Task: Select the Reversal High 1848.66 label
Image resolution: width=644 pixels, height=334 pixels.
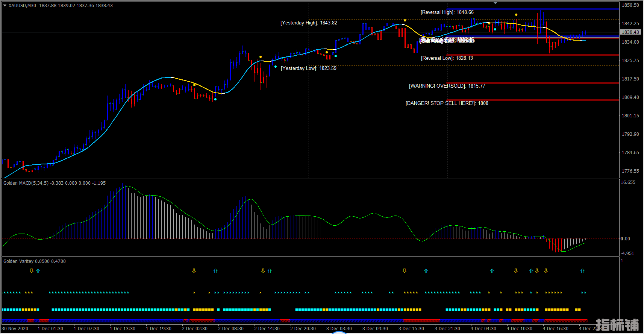Action: click(447, 12)
